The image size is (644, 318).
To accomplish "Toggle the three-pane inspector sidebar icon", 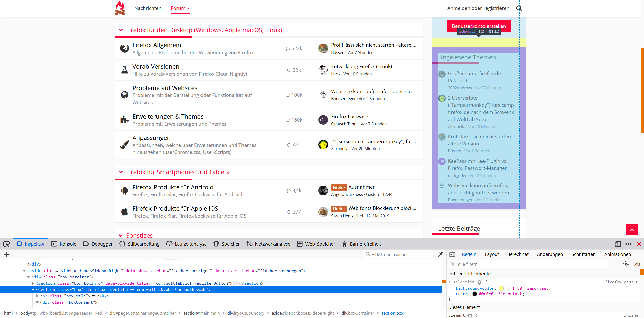I will (452, 254).
